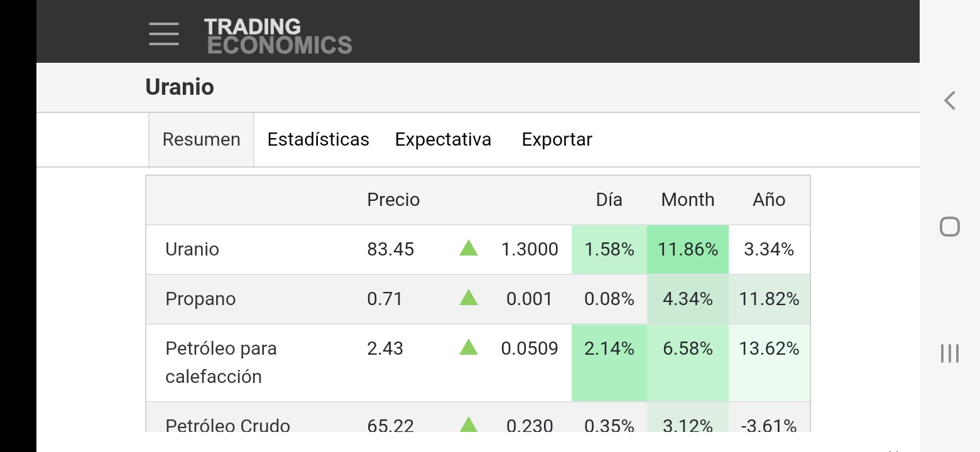Open the Petróleo Crudo link

coord(227,425)
